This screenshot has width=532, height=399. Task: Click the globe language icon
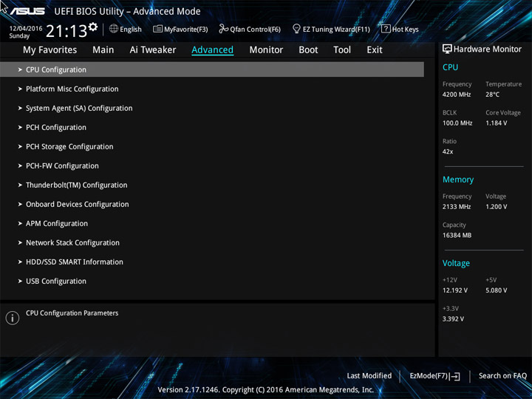click(x=114, y=29)
